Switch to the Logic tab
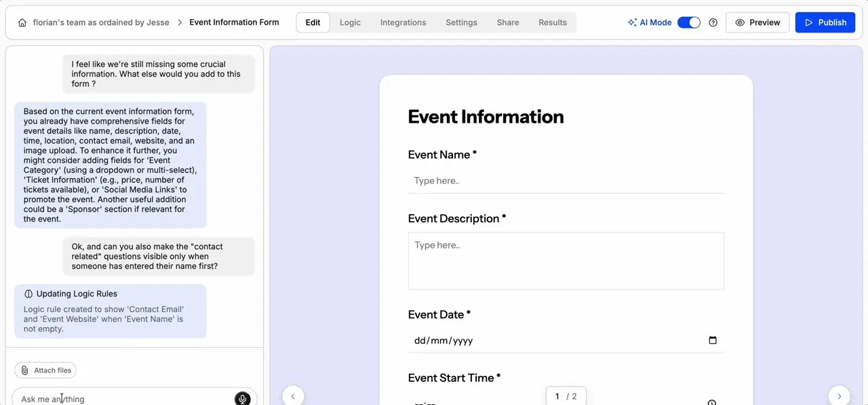Viewport: 868px width, 405px height. (x=350, y=22)
